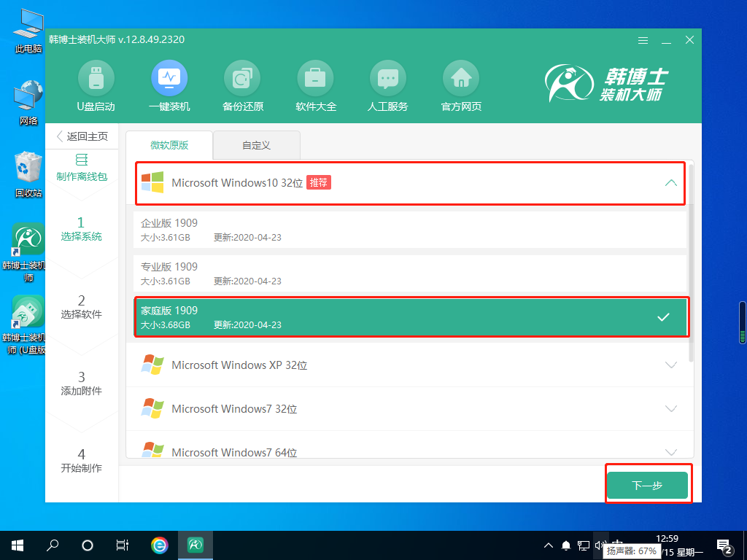The image size is (747, 560).
Task: Open the Windows Start menu
Action: click(18, 545)
